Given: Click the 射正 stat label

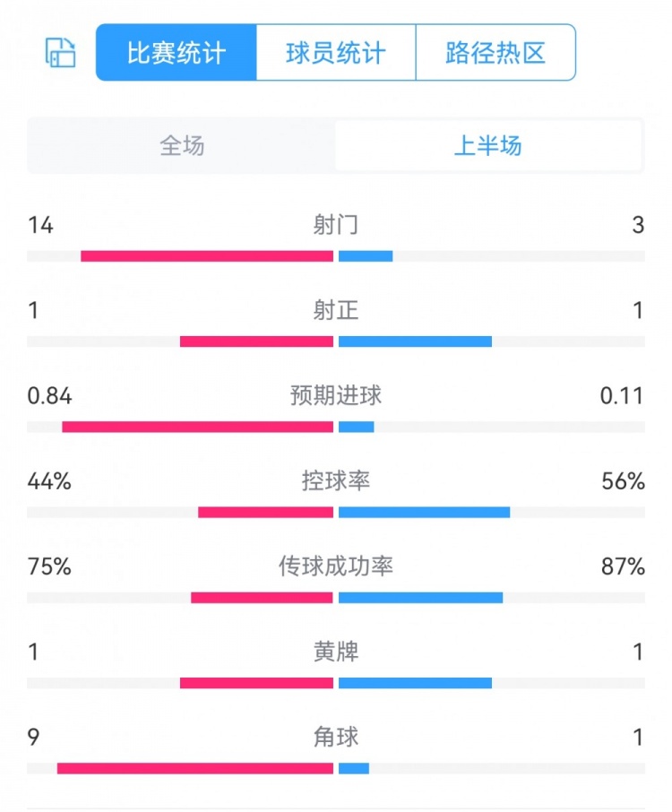Looking at the screenshot, I should tap(336, 310).
